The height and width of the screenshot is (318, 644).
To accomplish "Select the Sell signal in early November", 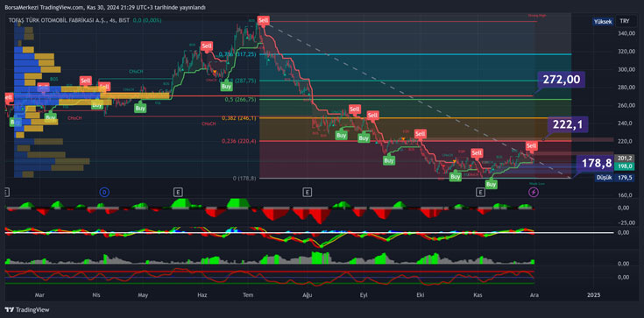I will coord(477,153).
